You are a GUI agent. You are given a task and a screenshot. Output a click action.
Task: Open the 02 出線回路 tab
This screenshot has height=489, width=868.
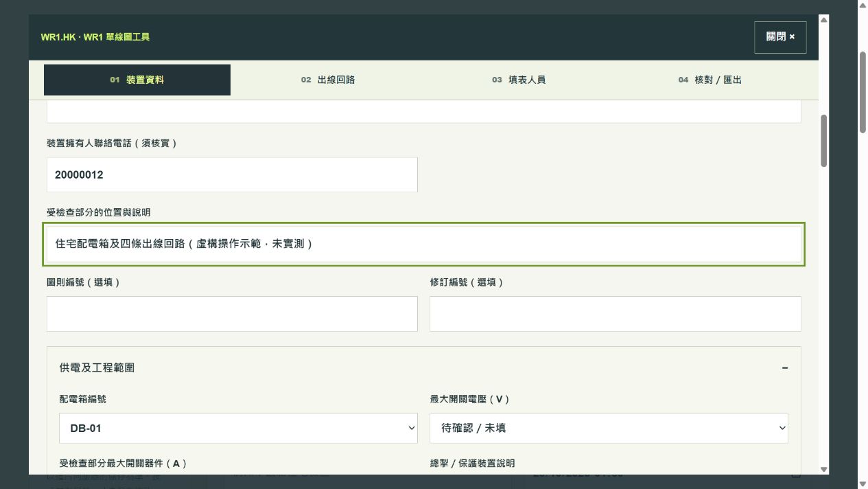point(328,80)
